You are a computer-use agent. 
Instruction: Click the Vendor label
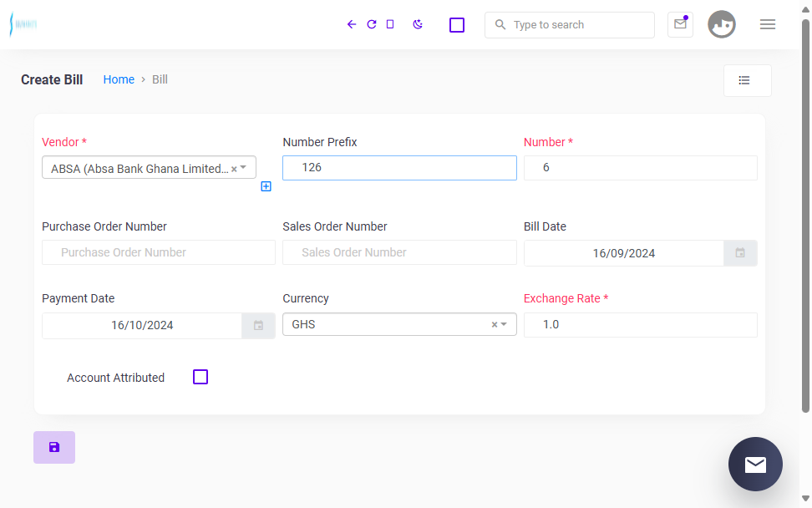pos(64,142)
